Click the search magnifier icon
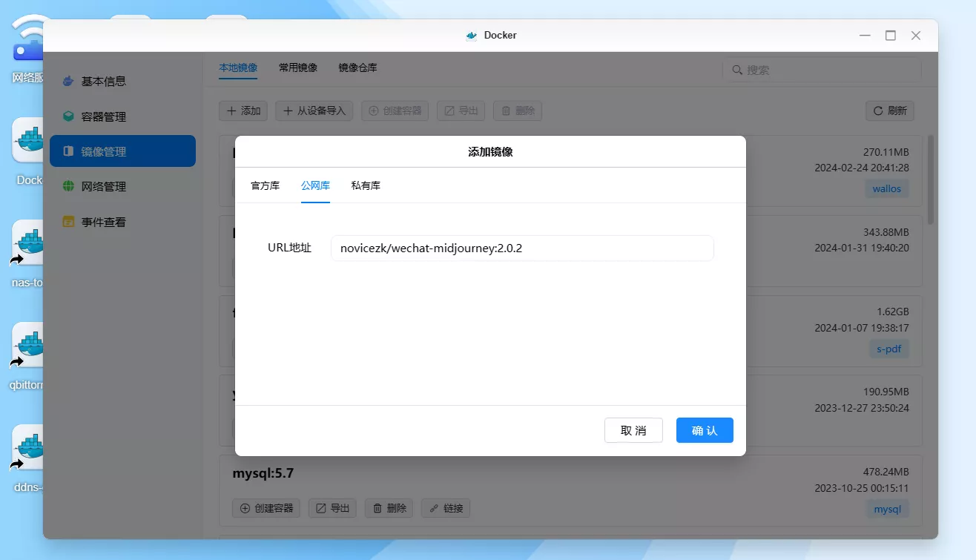Viewport: 976px width, 560px height. (737, 70)
